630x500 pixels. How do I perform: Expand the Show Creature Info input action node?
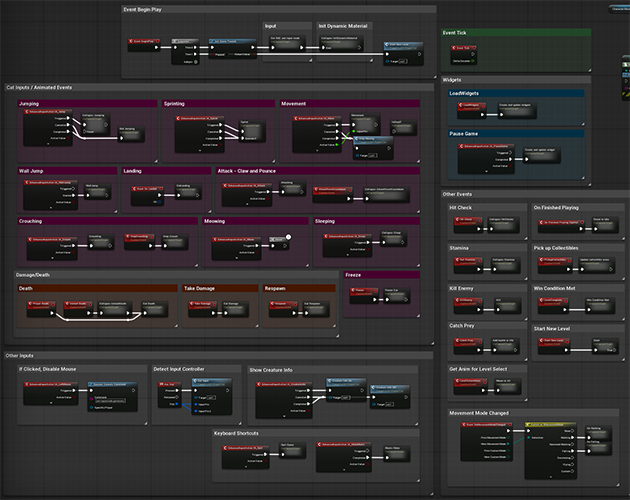[282, 414]
